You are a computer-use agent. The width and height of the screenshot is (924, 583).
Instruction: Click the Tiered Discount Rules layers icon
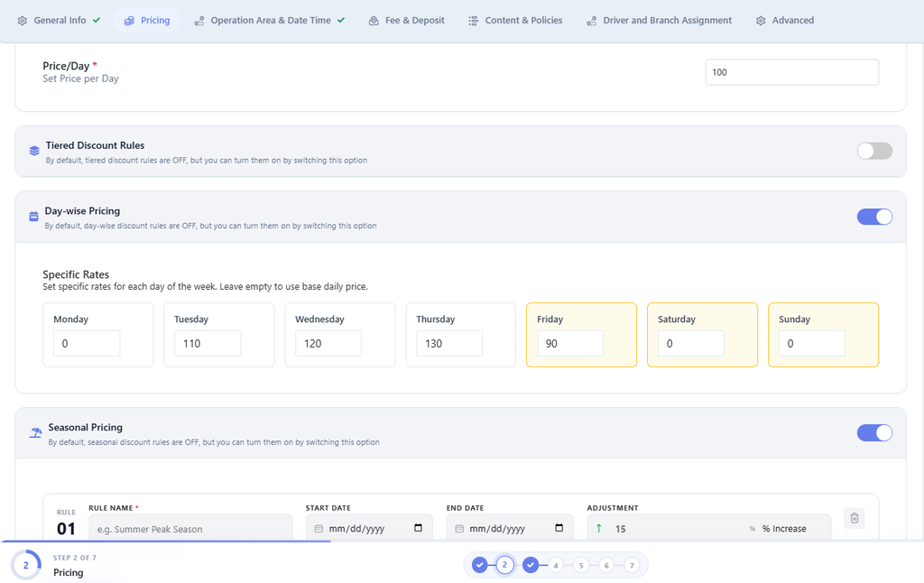point(34,151)
